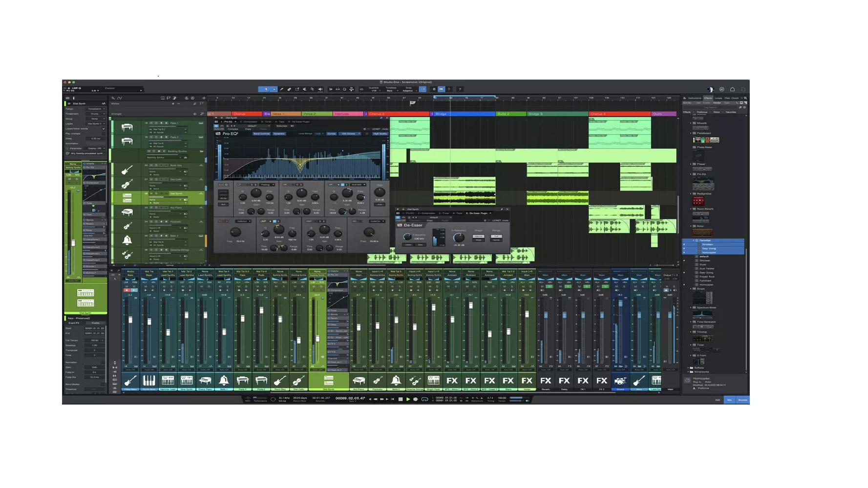Select Dist Cello violin icon in mixer
Viewport: 868px width, 488px height.
tap(298, 381)
